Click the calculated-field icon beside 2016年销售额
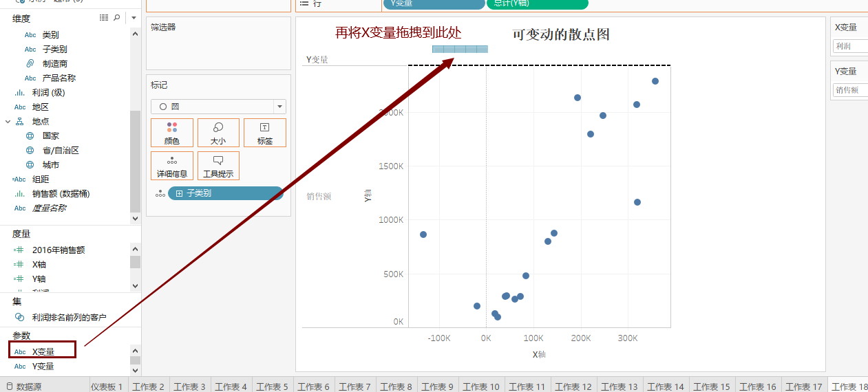 coord(19,250)
